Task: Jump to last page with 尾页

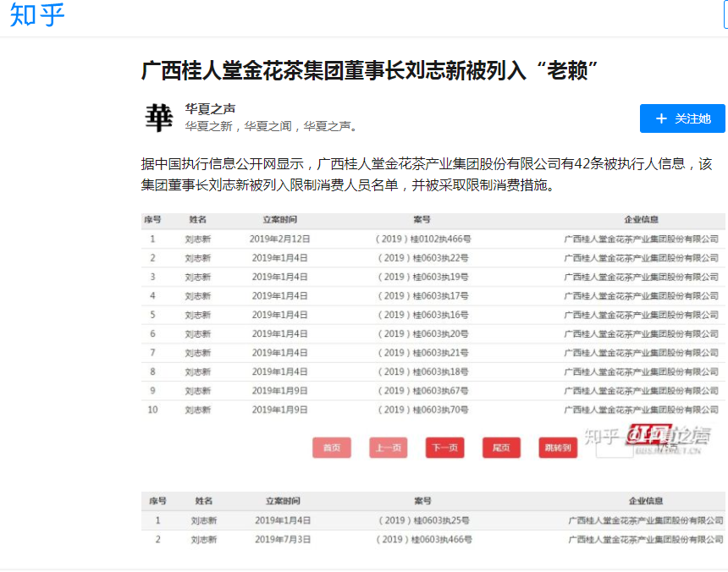Action: click(501, 448)
